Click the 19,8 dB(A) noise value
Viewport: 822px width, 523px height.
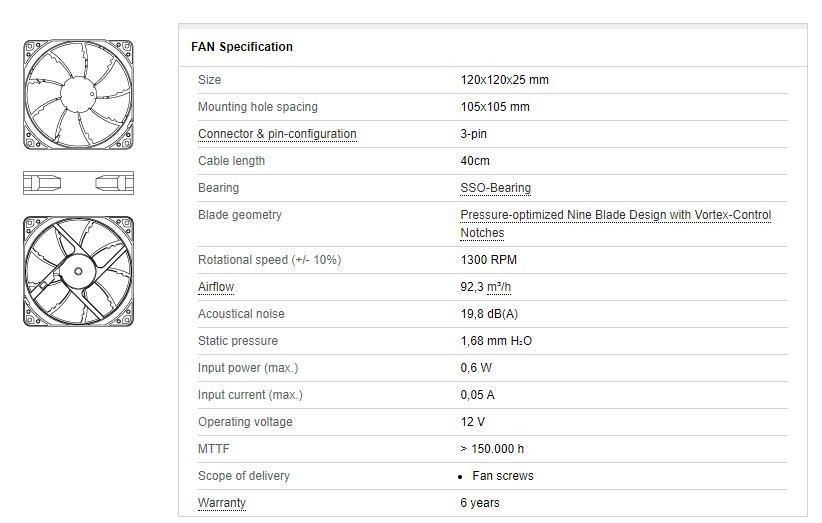489,314
